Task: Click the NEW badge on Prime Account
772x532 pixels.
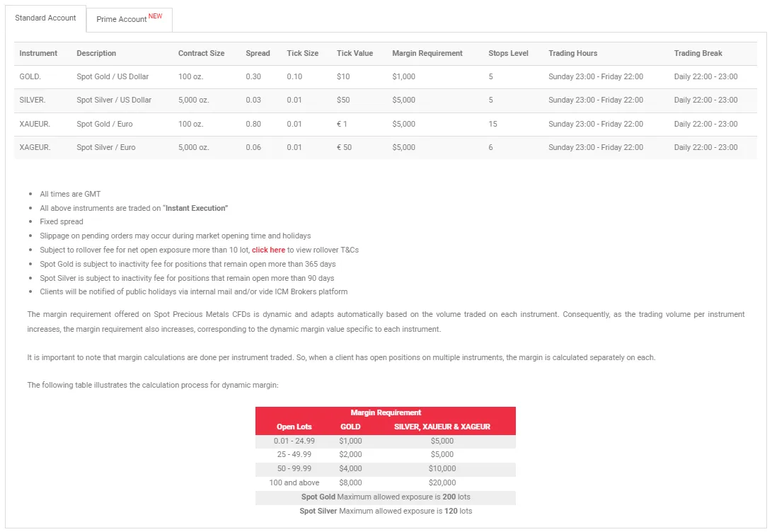Action: coord(155,15)
